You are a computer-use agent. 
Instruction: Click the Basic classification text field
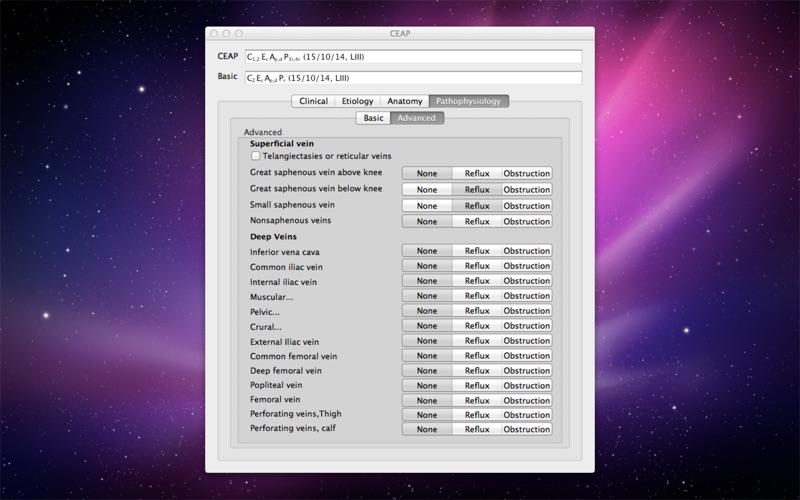413,78
